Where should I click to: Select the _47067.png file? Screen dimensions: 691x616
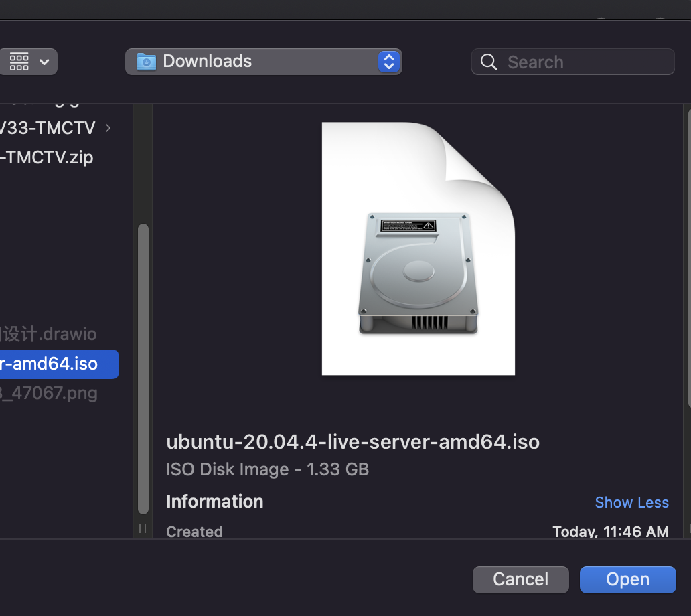click(x=48, y=393)
